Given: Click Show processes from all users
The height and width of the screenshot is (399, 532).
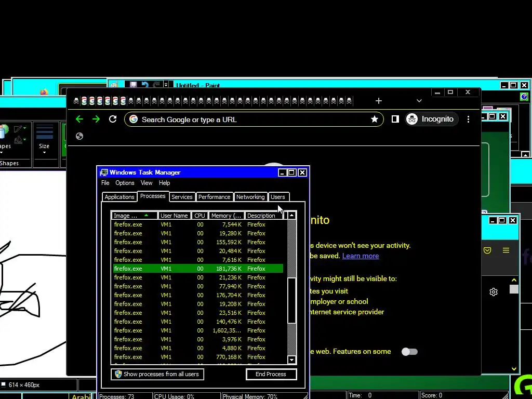Looking at the screenshot, I should (x=157, y=374).
